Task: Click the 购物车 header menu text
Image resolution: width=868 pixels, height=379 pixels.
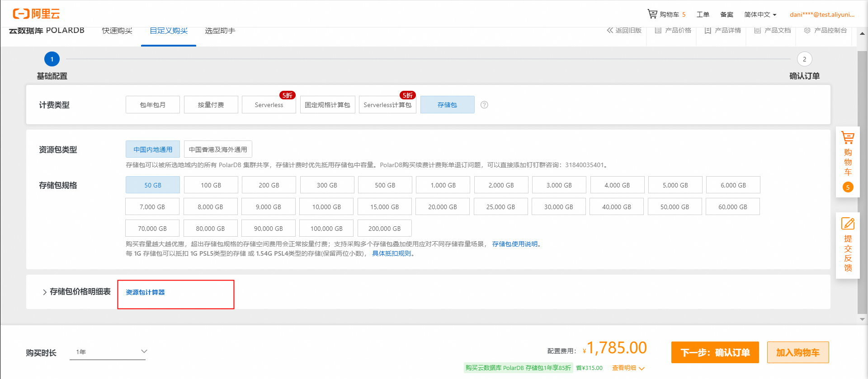Action: point(670,14)
